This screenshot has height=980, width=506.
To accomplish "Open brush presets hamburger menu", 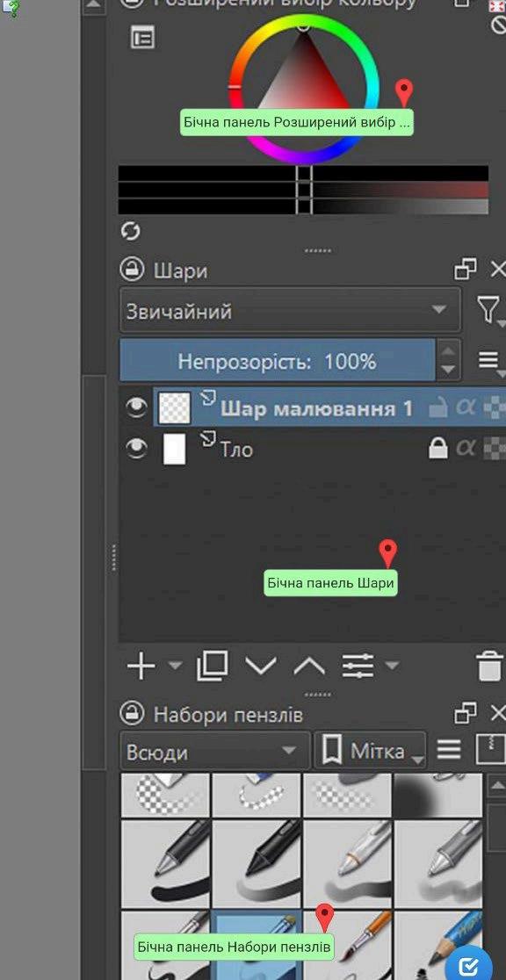I will pyautogui.click(x=449, y=750).
